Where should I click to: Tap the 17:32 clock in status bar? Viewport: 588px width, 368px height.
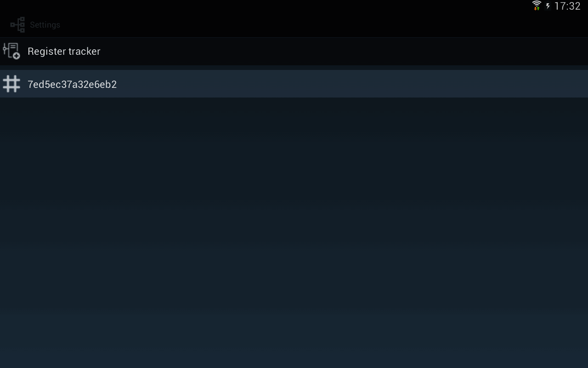coord(567,6)
